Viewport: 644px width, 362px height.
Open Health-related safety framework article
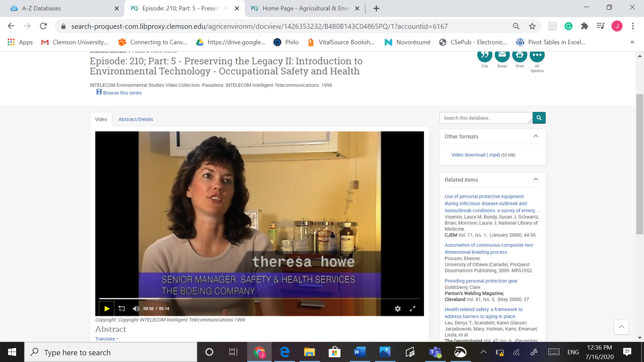[484, 313]
